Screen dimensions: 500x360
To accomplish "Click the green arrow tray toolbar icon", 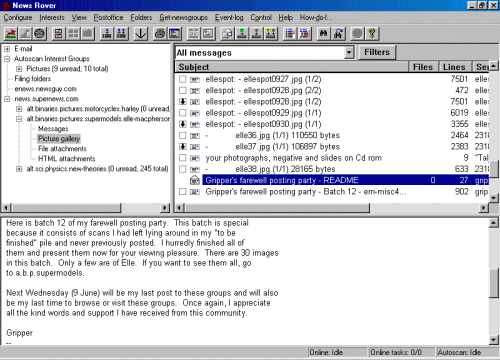I will pos(242,34).
